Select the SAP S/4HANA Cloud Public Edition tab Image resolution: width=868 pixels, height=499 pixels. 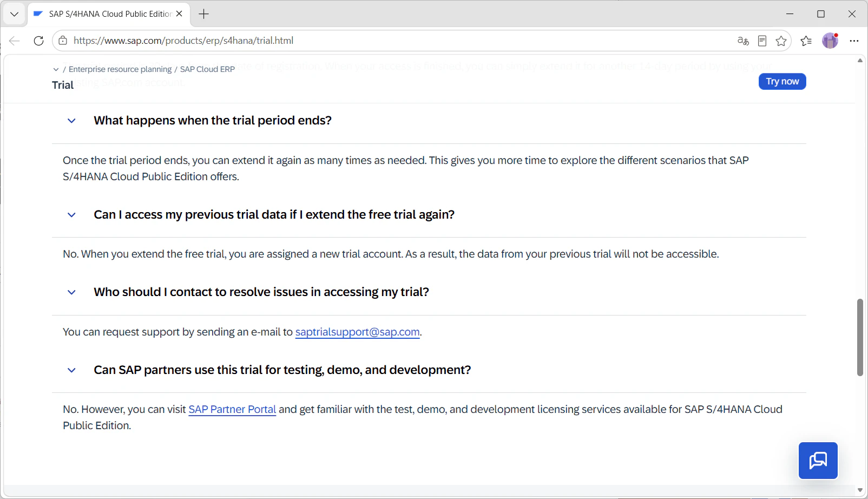pos(108,14)
